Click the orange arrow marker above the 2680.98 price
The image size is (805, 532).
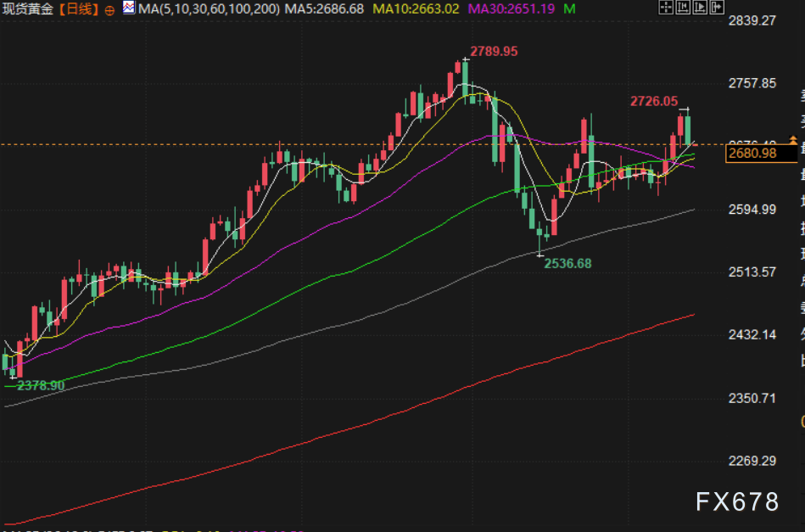[793, 139]
